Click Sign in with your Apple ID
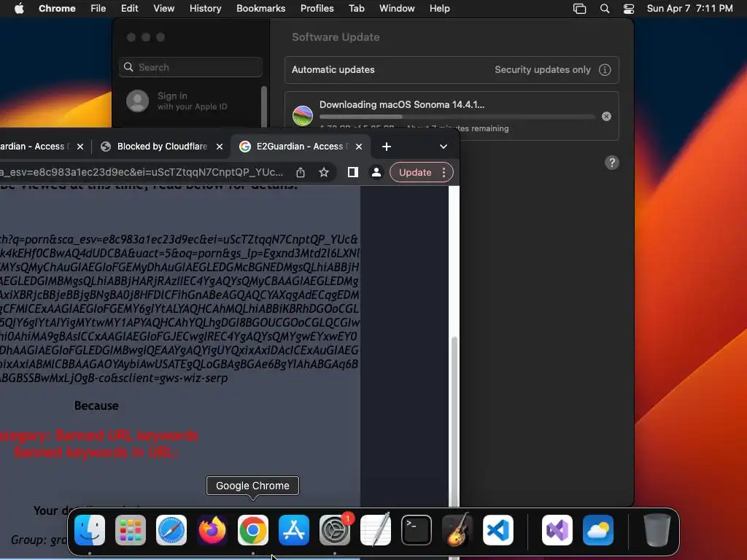Screen dimensions: 747x560 192,101
